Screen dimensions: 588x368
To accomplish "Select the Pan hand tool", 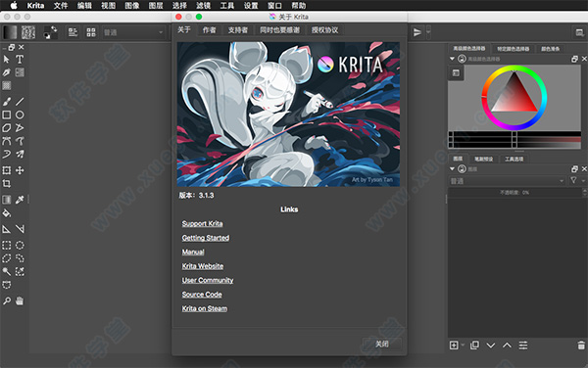I will point(20,300).
